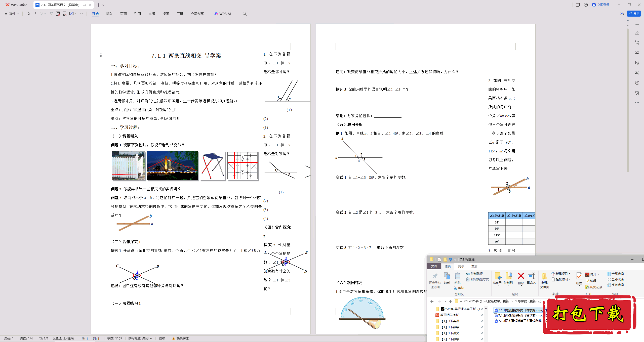Click the block handle icon beside the document title

click(101, 55)
